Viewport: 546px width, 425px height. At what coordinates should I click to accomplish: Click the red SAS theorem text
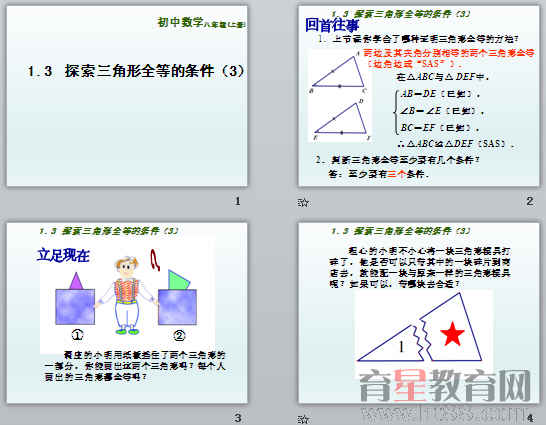point(448,58)
